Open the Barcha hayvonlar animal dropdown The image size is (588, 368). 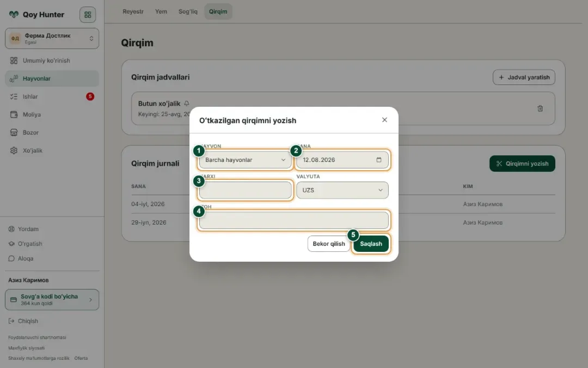[245, 160]
